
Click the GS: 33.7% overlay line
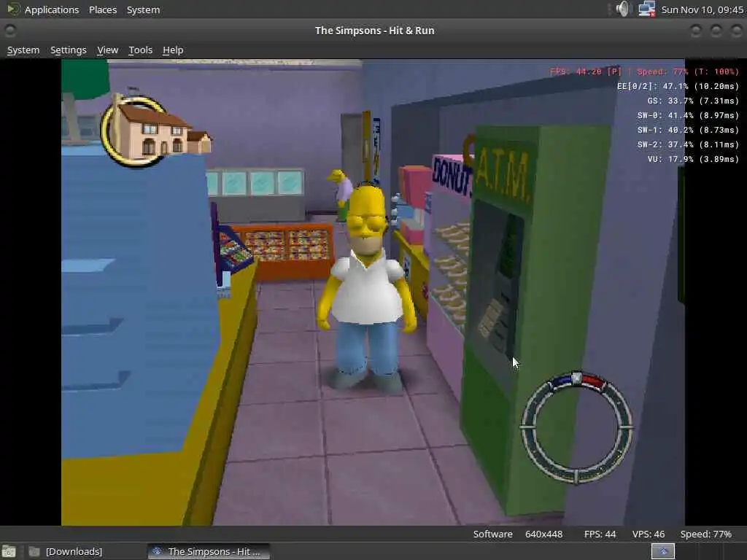[693, 101]
